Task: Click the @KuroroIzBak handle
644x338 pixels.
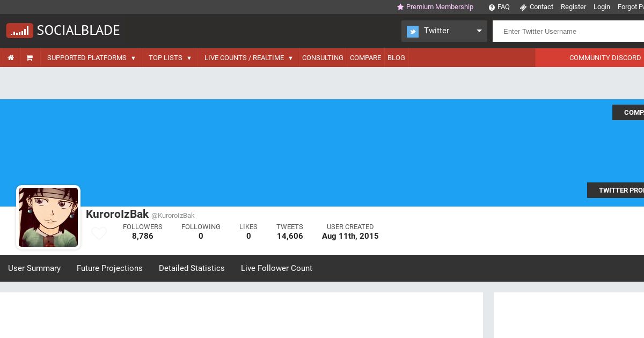Action: [173, 216]
